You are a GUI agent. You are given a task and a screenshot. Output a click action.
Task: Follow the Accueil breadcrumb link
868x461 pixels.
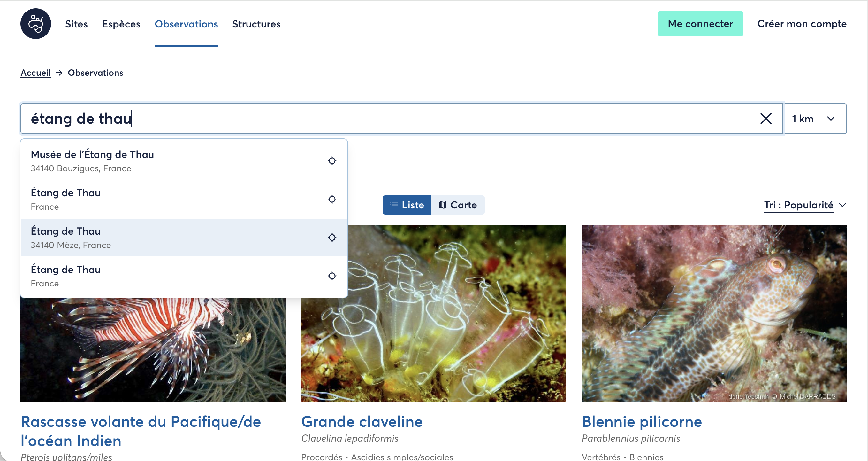point(36,73)
